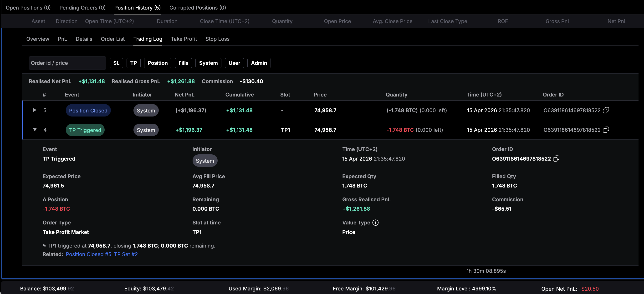Click Order Type value Take Profit Market
Screen dimensions: 644x294
(x=66, y=232)
